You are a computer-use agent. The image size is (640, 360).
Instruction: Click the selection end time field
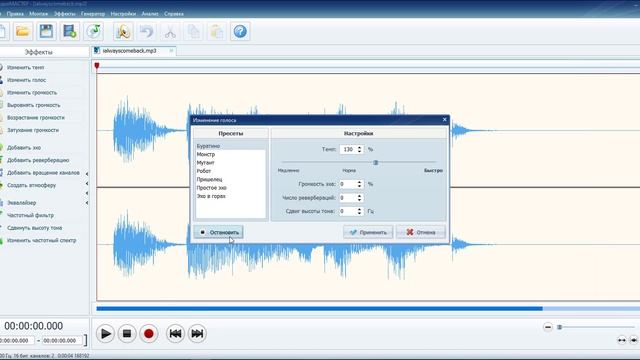(x=62, y=340)
